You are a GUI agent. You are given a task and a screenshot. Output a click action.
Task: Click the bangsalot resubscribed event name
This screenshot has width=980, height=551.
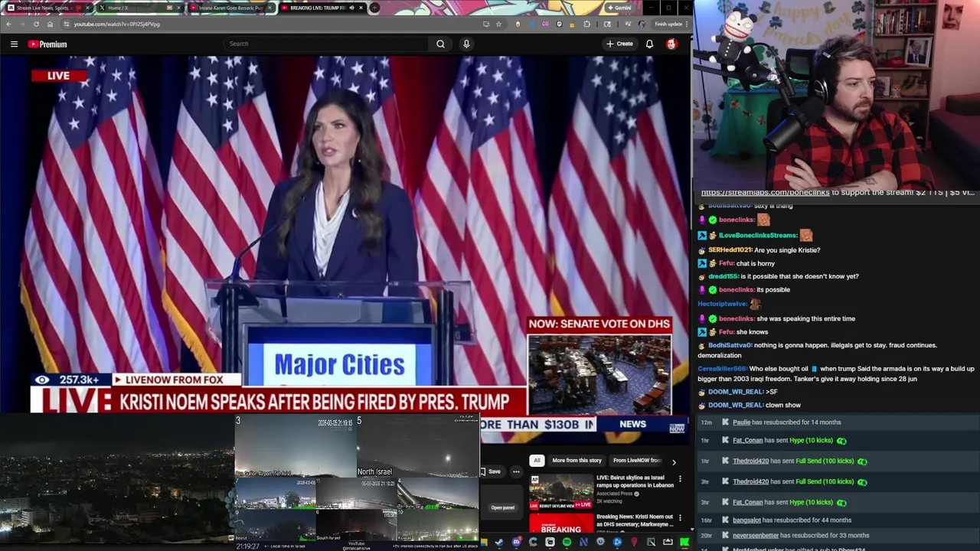(x=746, y=520)
